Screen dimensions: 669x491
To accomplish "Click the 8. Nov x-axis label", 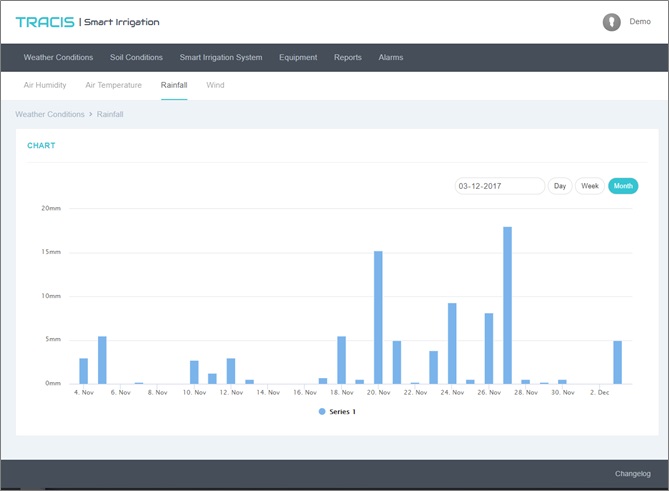I will pos(157,392).
